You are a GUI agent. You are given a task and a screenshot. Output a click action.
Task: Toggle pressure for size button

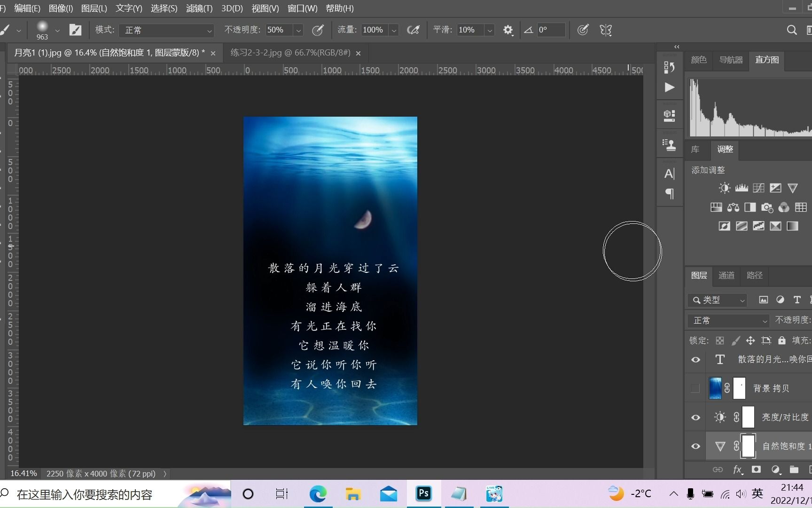click(583, 30)
